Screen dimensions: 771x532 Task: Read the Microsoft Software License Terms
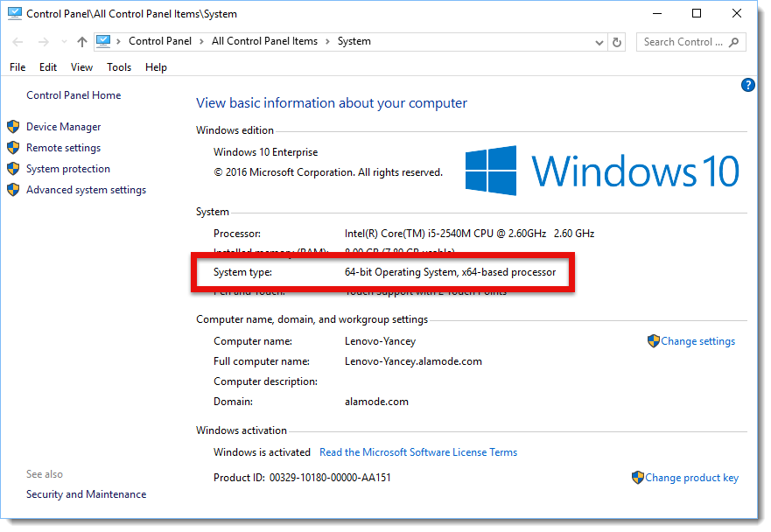click(x=418, y=452)
